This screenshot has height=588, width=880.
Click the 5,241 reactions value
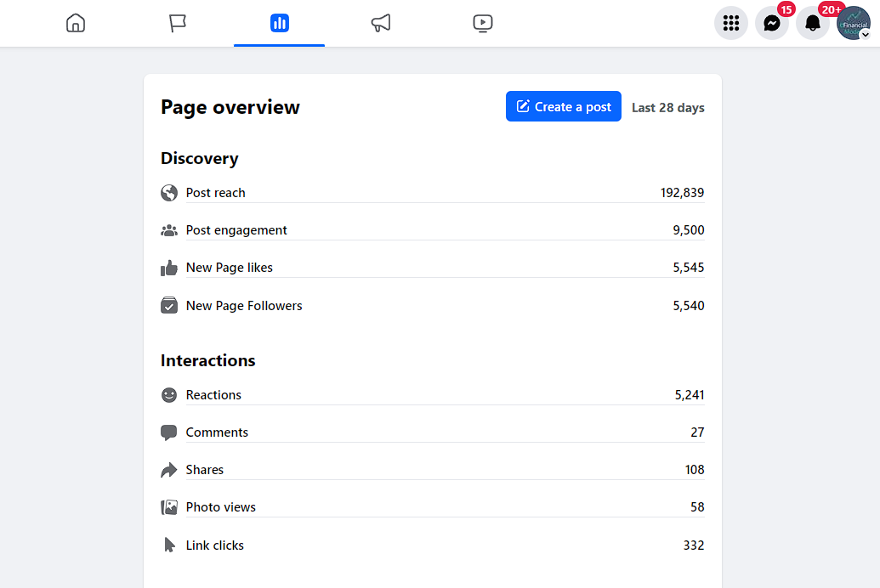690,395
